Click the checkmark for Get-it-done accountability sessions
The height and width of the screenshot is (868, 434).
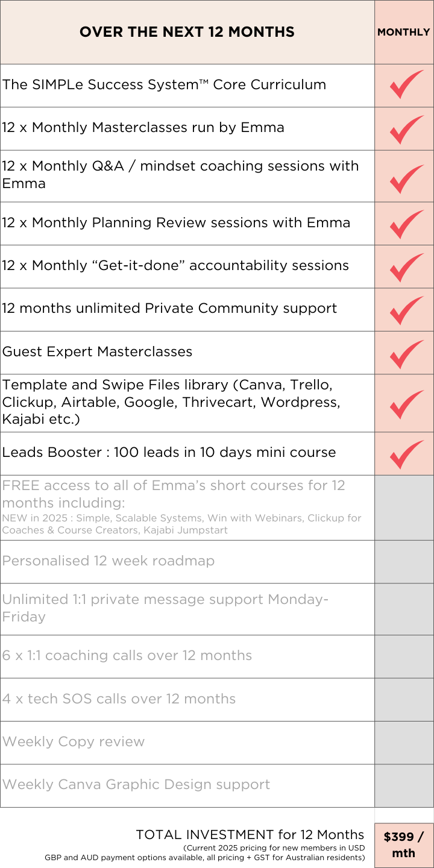pos(406,267)
